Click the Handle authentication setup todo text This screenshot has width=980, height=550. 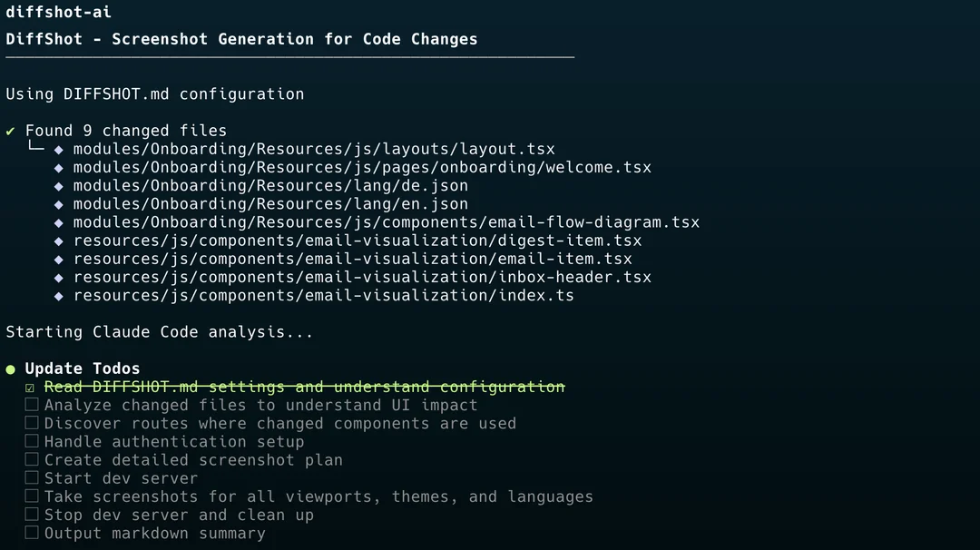pos(174,442)
